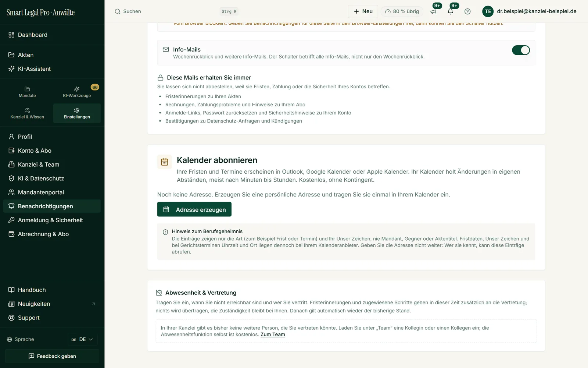Click the Abwesenheit & Vertretung calendar-off icon
The height and width of the screenshot is (368, 588).
(x=159, y=293)
